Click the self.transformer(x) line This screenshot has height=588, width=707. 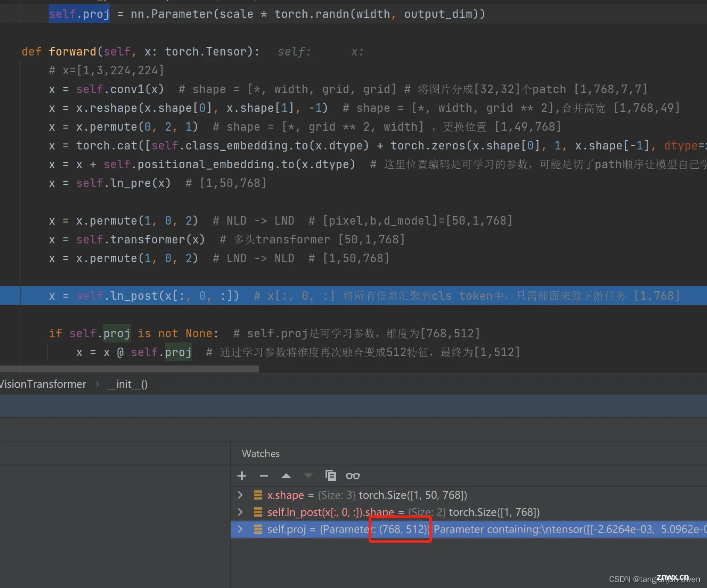pyautogui.click(x=226, y=240)
